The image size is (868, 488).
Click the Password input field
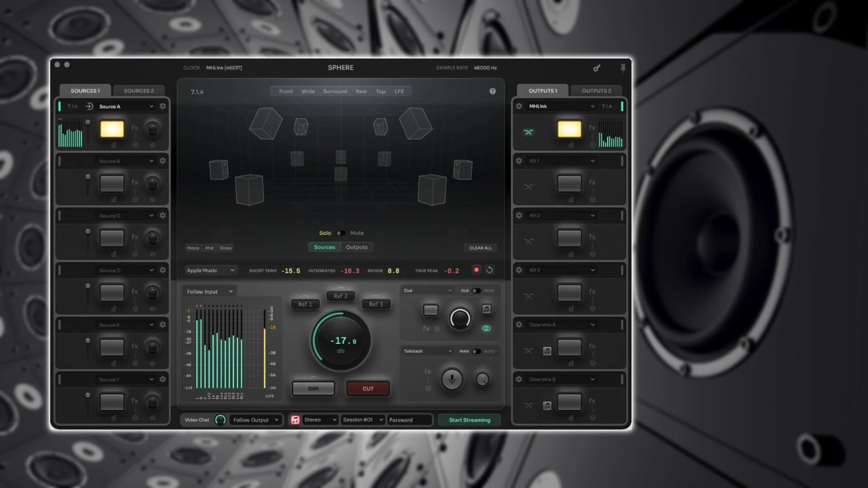coord(409,420)
